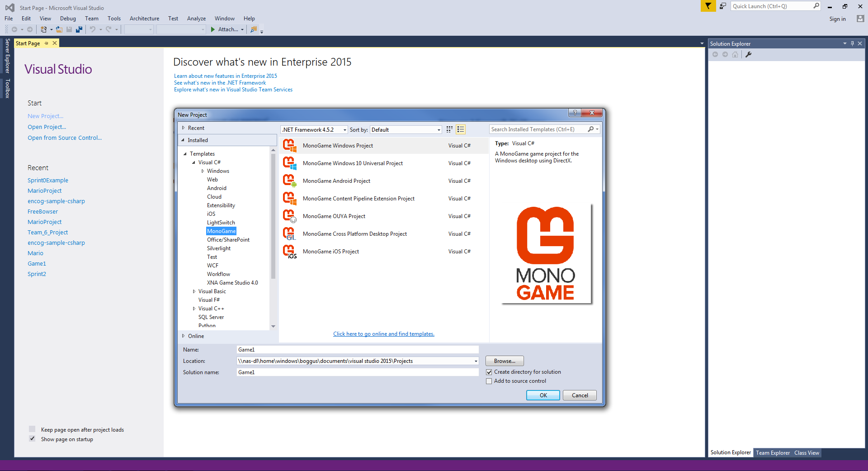Click the Search Installed Templates field

(538, 129)
